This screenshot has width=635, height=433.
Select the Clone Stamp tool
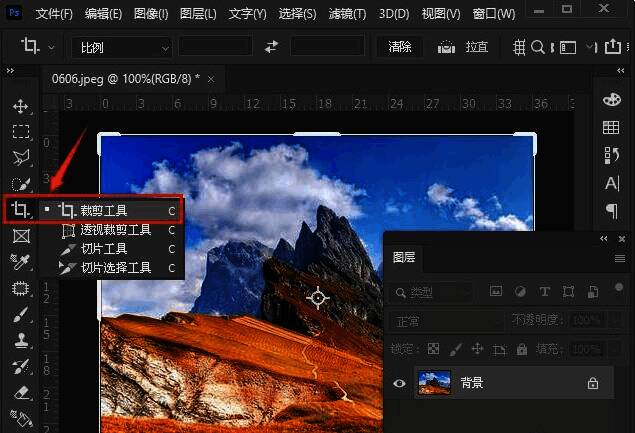point(21,340)
